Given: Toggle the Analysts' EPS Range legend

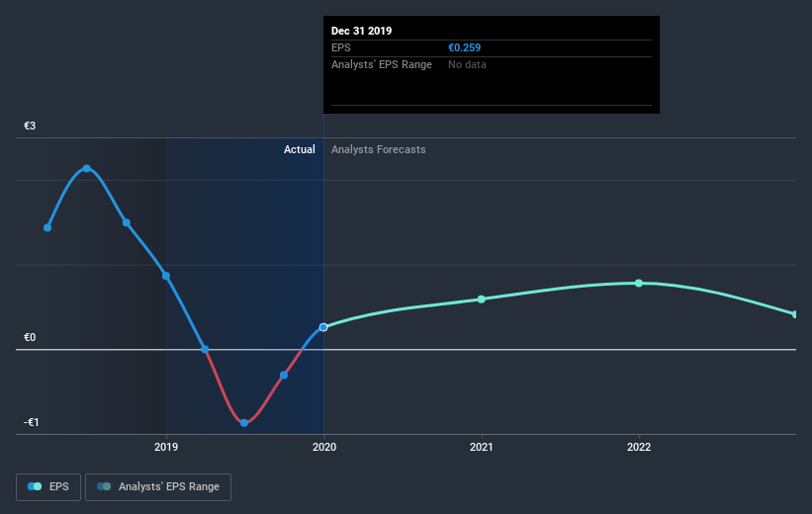Looking at the screenshot, I should [x=158, y=487].
